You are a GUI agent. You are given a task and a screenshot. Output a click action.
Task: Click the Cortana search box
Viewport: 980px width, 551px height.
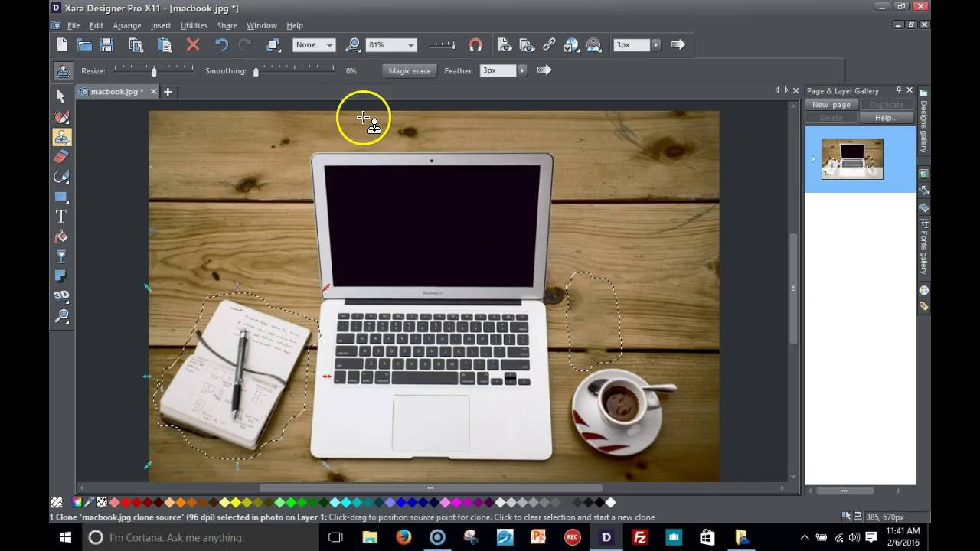coord(199,537)
